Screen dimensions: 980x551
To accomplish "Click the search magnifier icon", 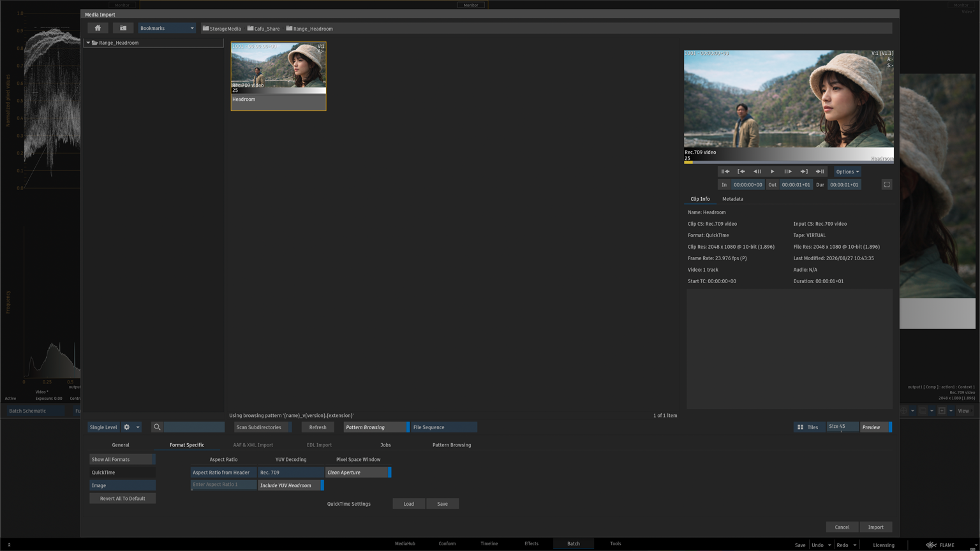I will (157, 427).
